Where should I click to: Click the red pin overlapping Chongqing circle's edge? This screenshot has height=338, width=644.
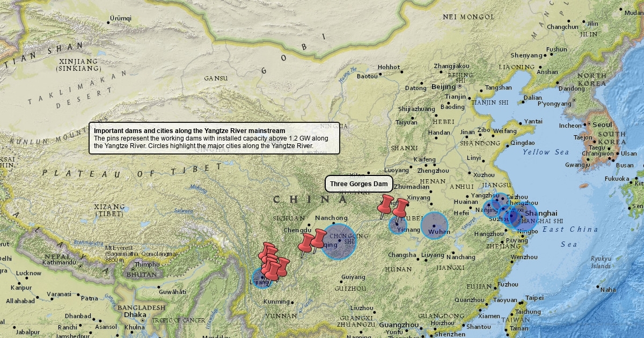[319, 239]
